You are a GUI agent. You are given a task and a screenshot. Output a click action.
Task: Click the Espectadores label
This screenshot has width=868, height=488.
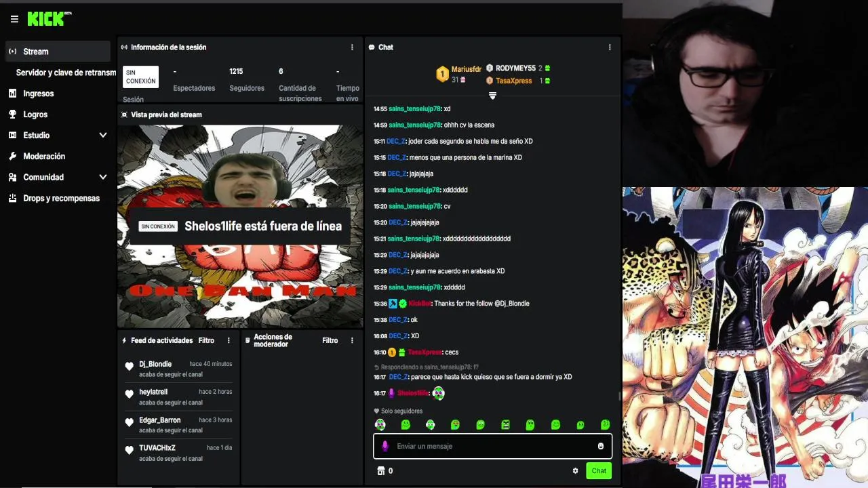tap(194, 88)
